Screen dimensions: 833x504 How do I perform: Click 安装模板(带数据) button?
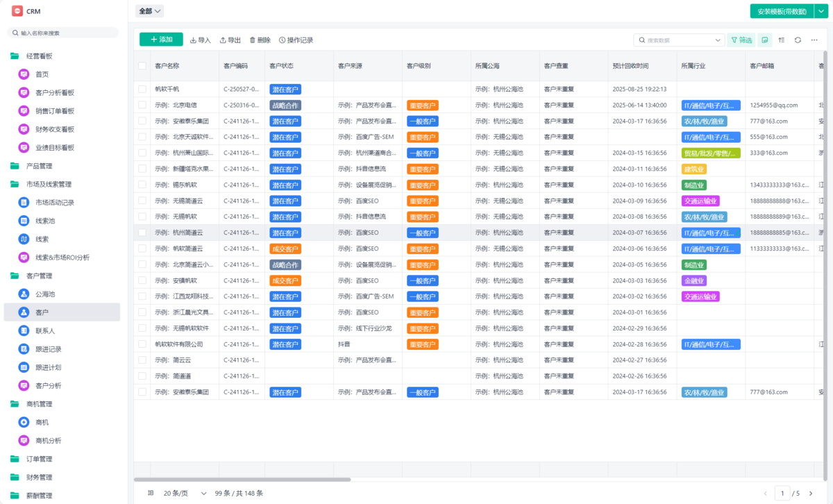[x=782, y=11]
